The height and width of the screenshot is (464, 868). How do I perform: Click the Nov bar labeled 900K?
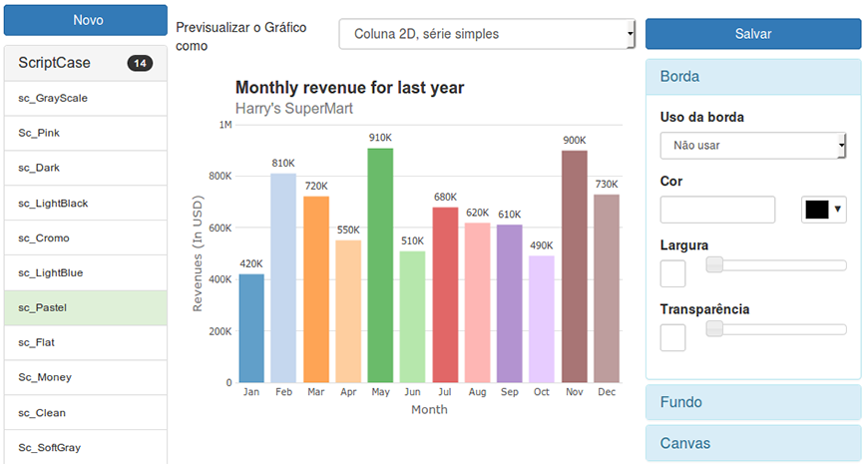pos(575,266)
